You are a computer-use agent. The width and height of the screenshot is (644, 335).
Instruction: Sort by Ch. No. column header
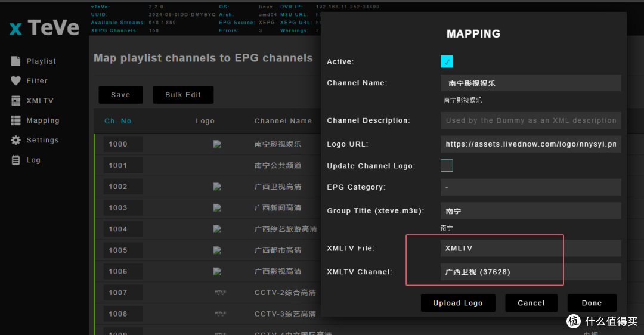(x=119, y=121)
